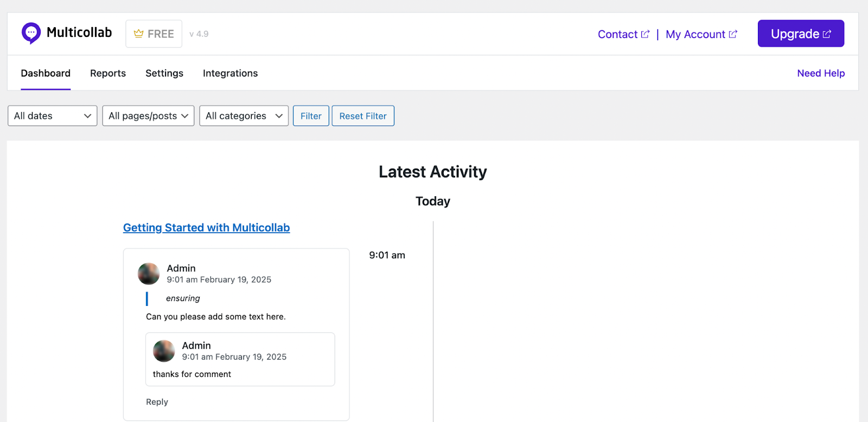868x422 pixels.
Task: Click Admin name on the main comment
Action: click(x=181, y=268)
